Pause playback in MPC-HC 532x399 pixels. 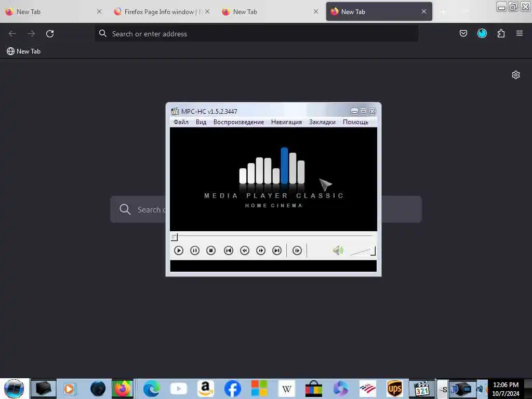195,250
